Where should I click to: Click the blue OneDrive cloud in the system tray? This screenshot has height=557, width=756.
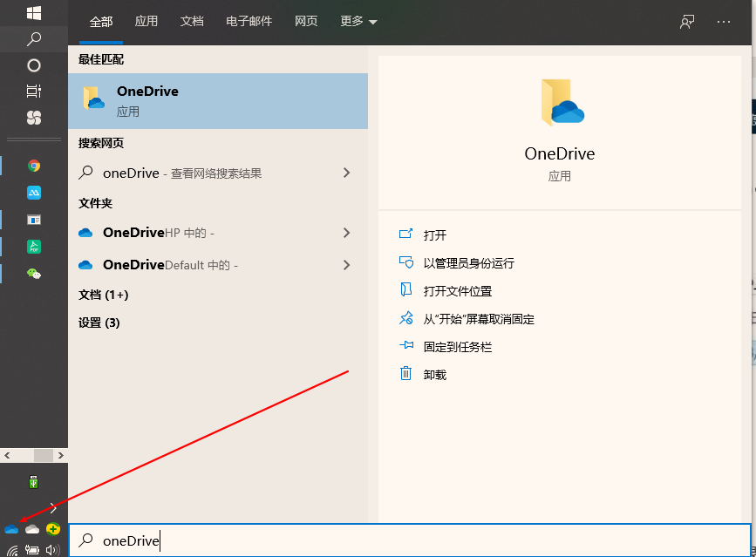[10, 528]
